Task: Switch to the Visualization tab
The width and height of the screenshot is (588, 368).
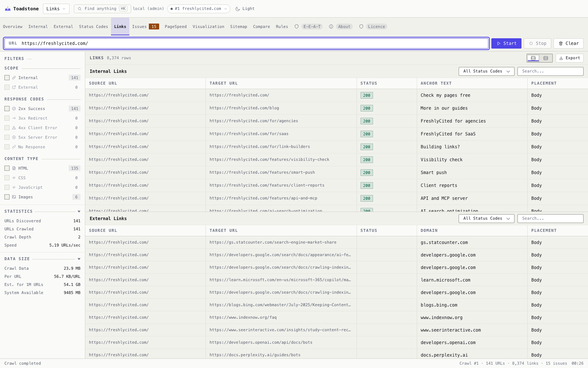Action: pos(208,26)
